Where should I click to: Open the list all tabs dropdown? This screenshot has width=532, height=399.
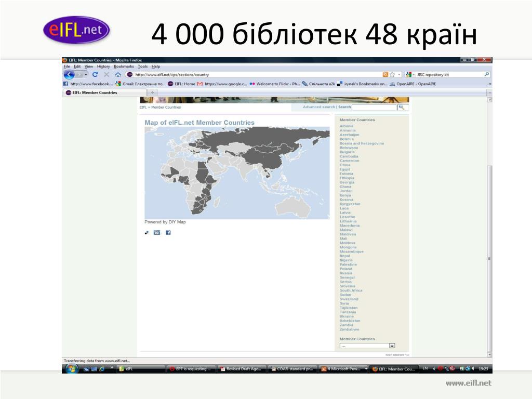point(489,92)
